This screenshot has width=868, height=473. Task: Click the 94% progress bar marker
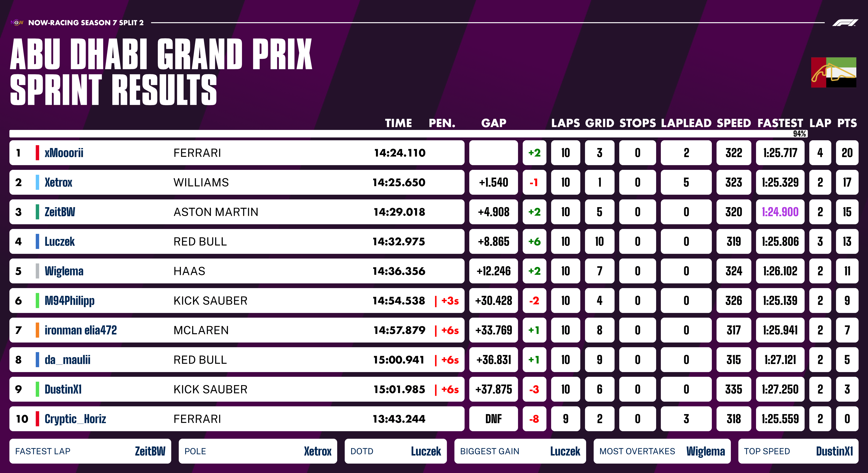pyautogui.click(x=800, y=134)
